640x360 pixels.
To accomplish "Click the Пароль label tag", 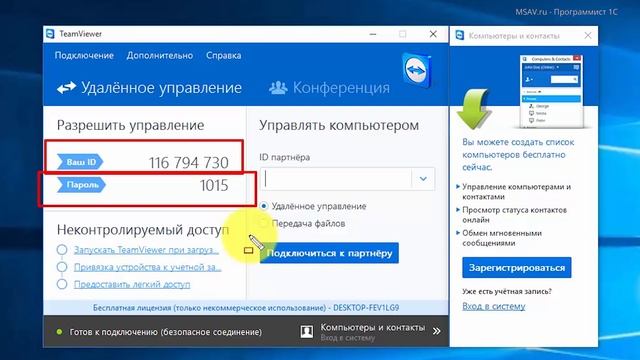I will (81, 185).
